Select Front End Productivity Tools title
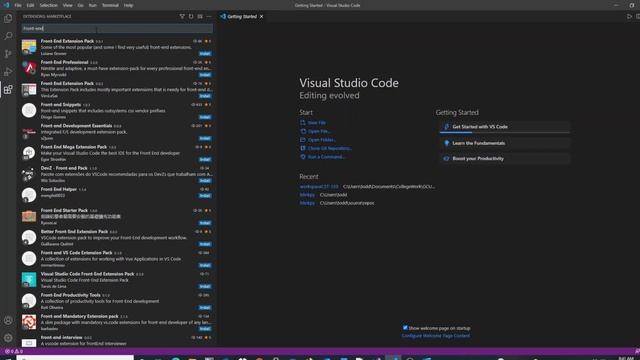Screen dimensions: 640x360 click(71, 295)
